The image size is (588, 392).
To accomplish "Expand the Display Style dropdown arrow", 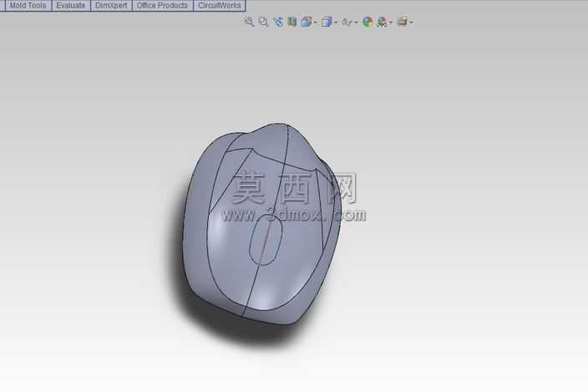I will pyautogui.click(x=336, y=23).
